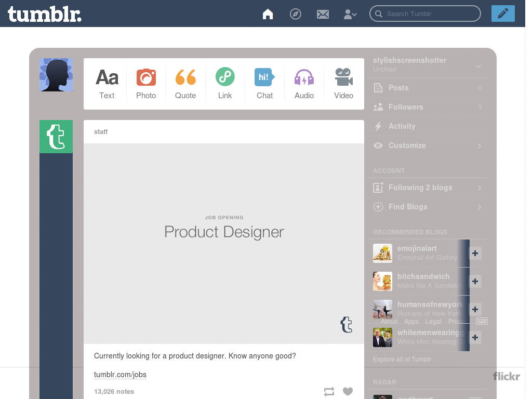Click the green staff blog avatar
This screenshot has height=399, width=532.
tap(56, 137)
